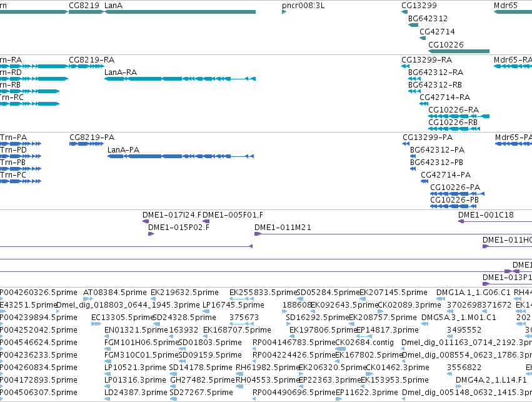The height and width of the screenshot is (402, 532).
Task: Click the DMG1A1_1.G06.C1 label
Action: (473, 293)
